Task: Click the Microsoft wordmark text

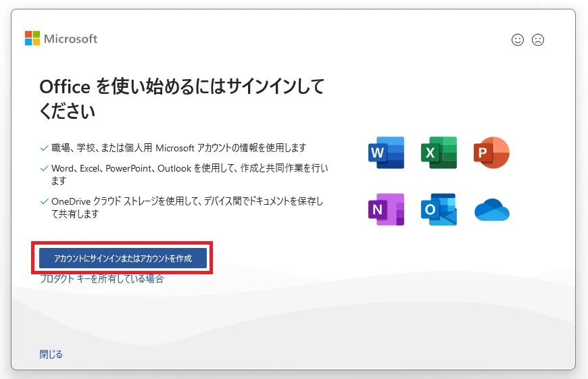Action: coord(71,39)
